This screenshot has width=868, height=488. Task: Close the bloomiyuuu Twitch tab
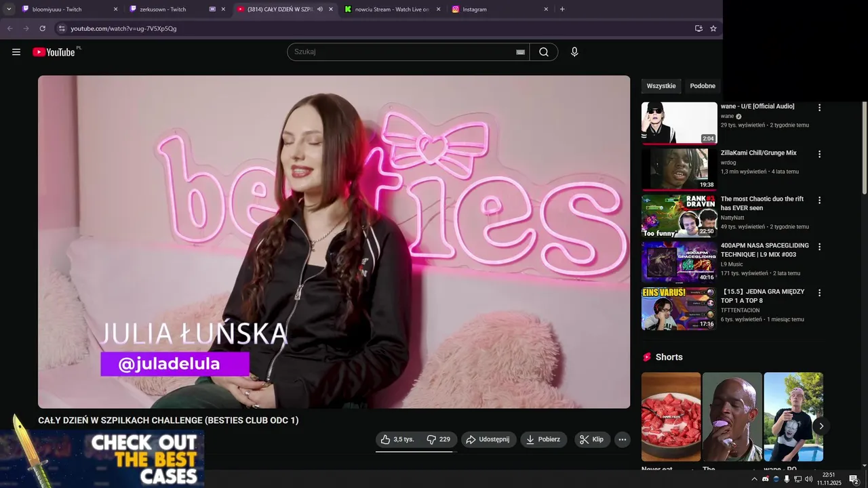115,9
